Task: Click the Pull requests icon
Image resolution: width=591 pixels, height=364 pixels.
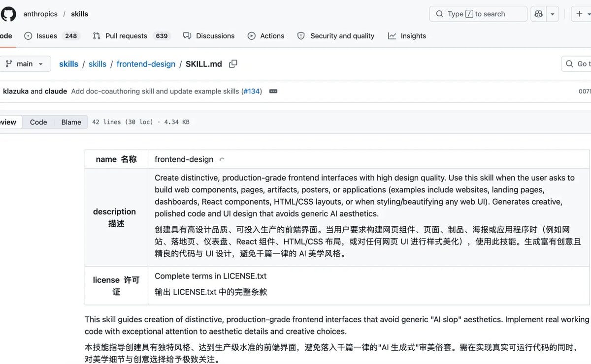Action: click(97, 36)
